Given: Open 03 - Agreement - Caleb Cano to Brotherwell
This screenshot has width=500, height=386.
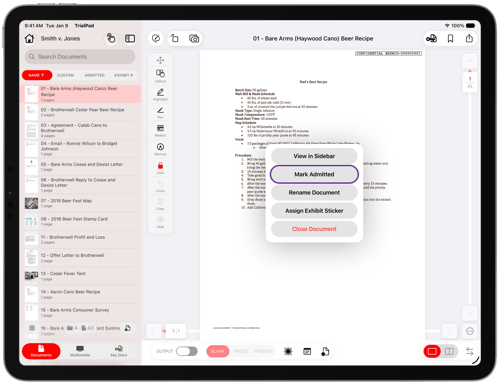Looking at the screenshot, I should tap(80, 130).
